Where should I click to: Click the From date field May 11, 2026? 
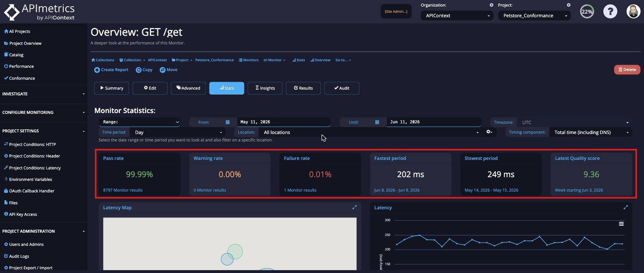pyautogui.click(x=284, y=122)
